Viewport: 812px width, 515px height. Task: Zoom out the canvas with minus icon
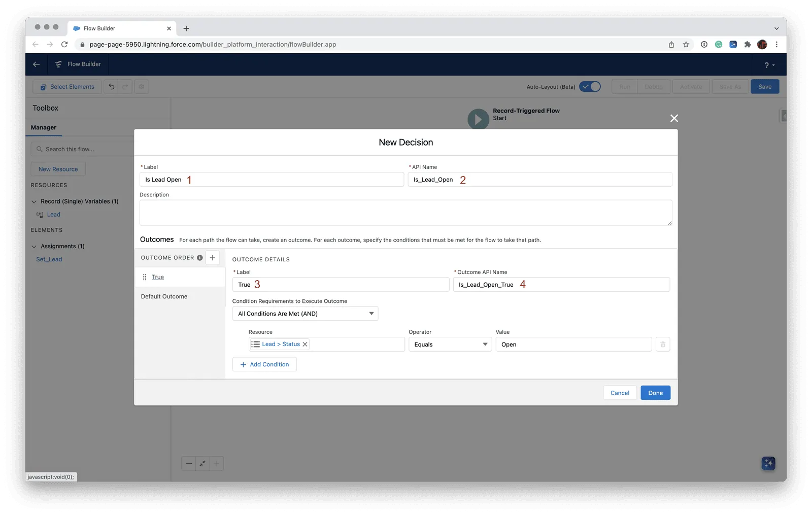[189, 463]
